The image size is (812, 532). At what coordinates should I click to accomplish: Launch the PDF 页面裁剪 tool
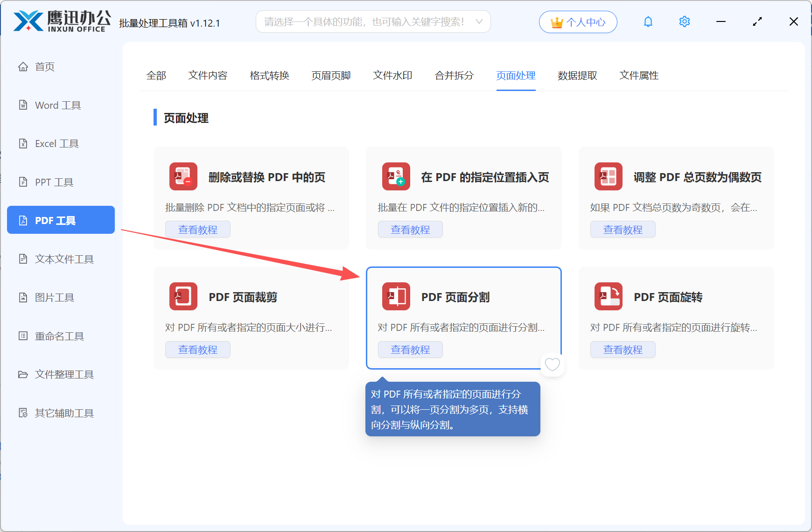[243, 297]
